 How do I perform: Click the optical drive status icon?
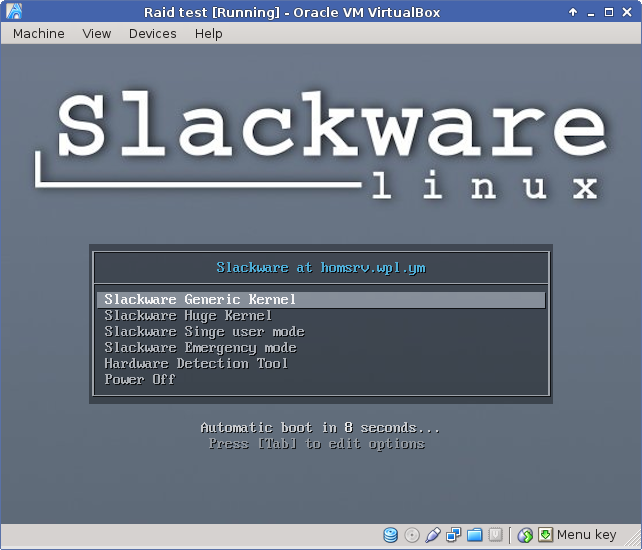point(412,535)
